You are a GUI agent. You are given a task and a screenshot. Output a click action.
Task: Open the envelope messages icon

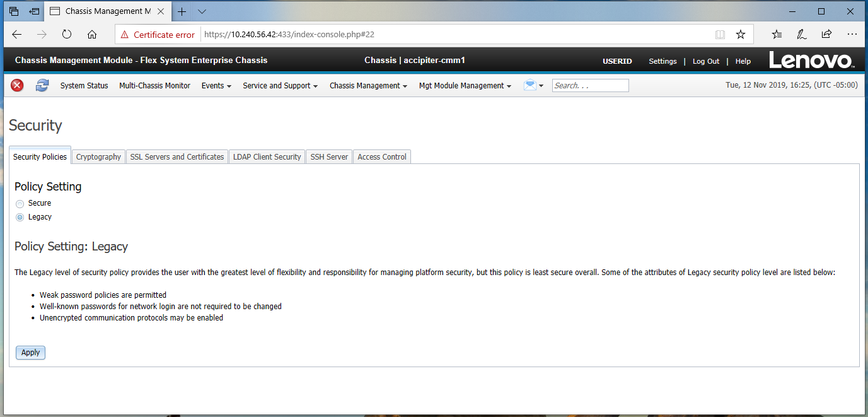click(x=530, y=85)
